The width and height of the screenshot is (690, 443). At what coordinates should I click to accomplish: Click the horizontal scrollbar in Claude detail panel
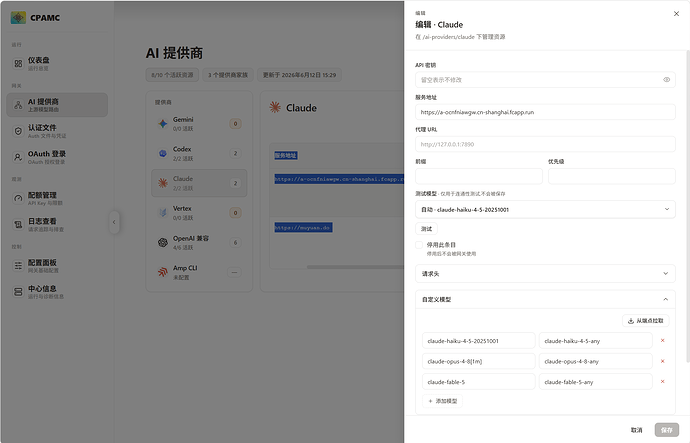355,267
